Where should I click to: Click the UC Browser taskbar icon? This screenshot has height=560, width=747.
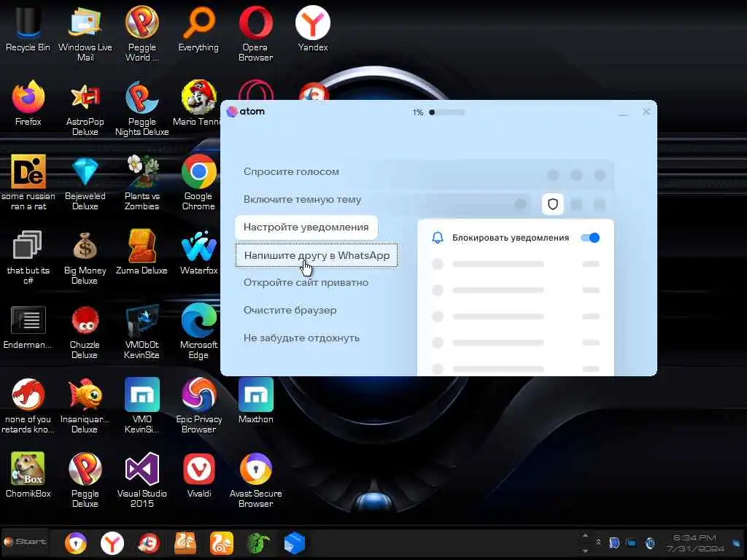tap(222, 542)
